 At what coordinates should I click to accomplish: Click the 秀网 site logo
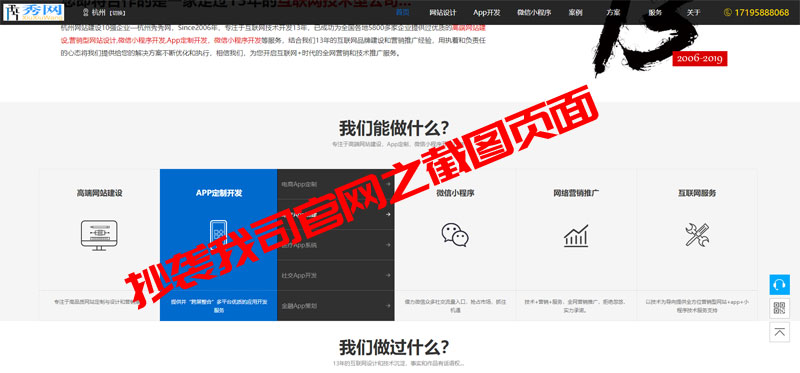pos(34,12)
